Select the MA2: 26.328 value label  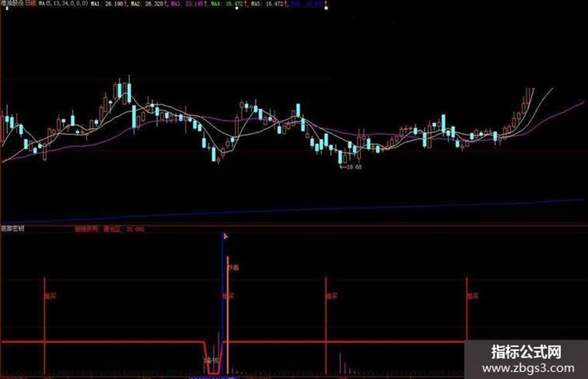click(147, 3)
